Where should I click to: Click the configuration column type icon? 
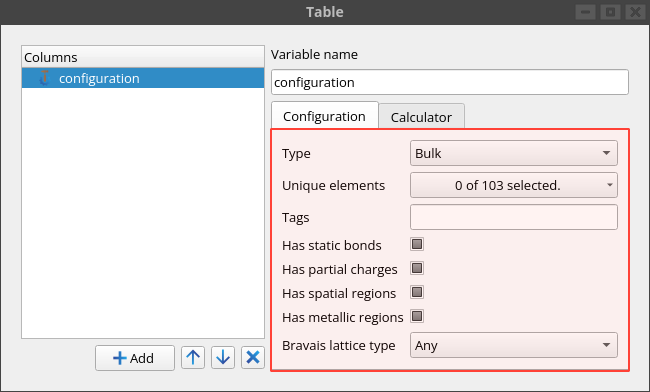pos(44,78)
